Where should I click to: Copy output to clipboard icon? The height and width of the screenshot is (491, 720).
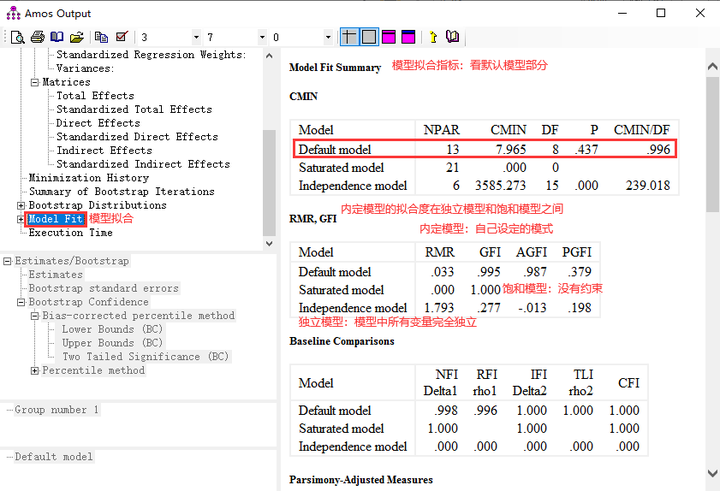[x=101, y=37]
